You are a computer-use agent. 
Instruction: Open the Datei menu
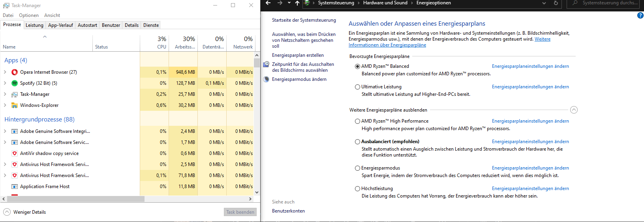point(8,15)
